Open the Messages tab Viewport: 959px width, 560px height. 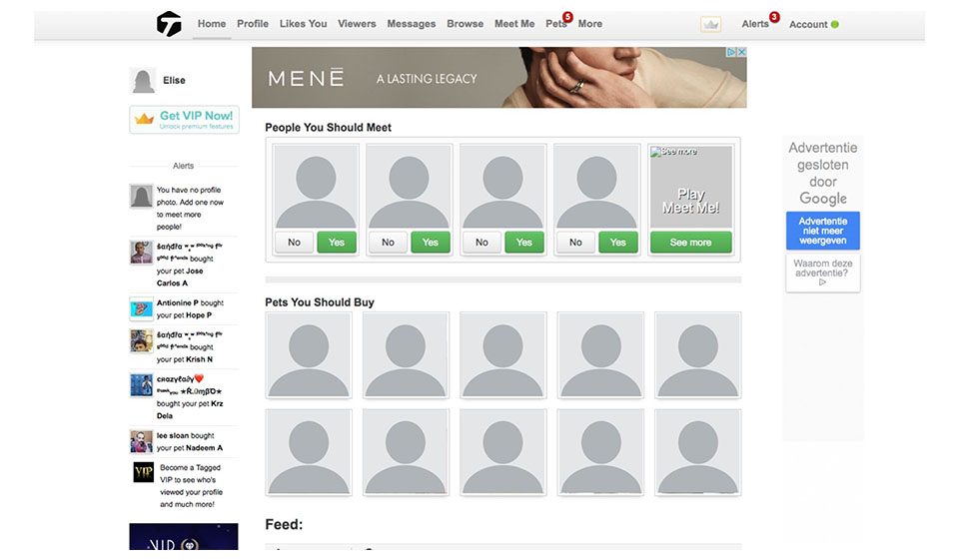411,24
